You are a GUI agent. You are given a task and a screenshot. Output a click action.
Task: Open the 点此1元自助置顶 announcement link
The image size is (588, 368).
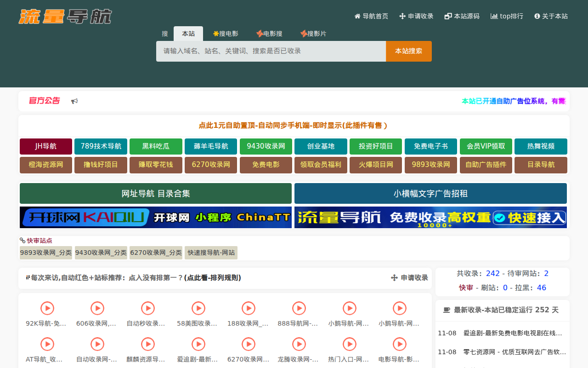294,125
